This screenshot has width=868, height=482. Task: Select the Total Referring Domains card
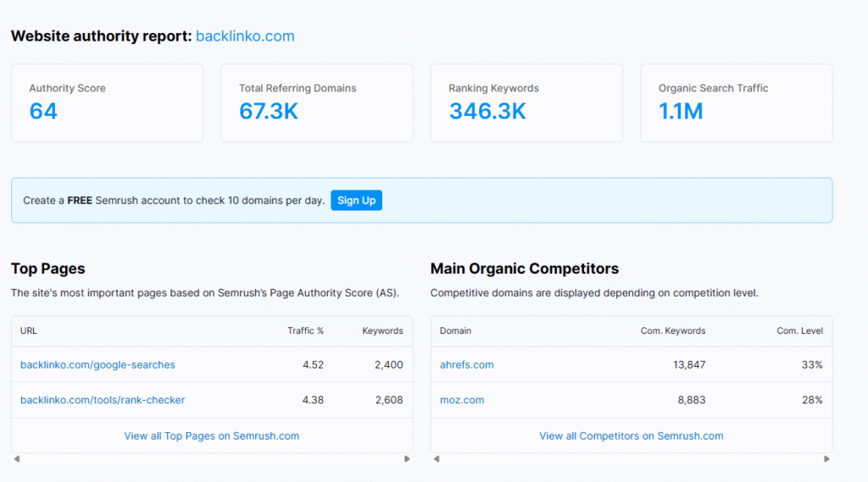(316, 102)
